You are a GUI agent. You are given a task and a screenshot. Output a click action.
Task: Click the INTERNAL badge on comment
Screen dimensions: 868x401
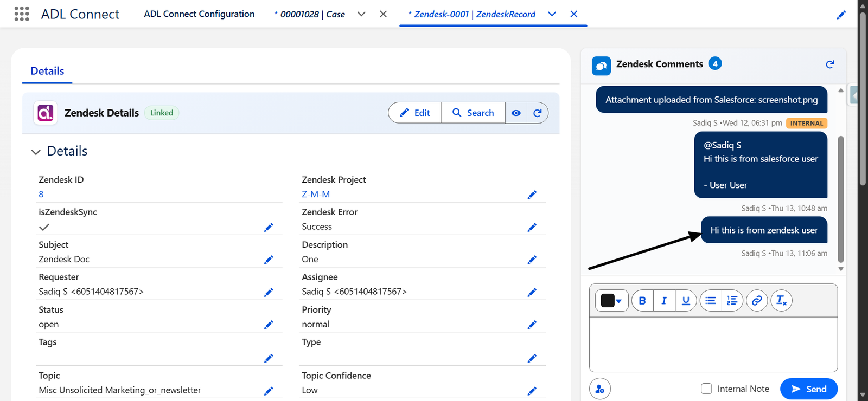[x=807, y=123]
